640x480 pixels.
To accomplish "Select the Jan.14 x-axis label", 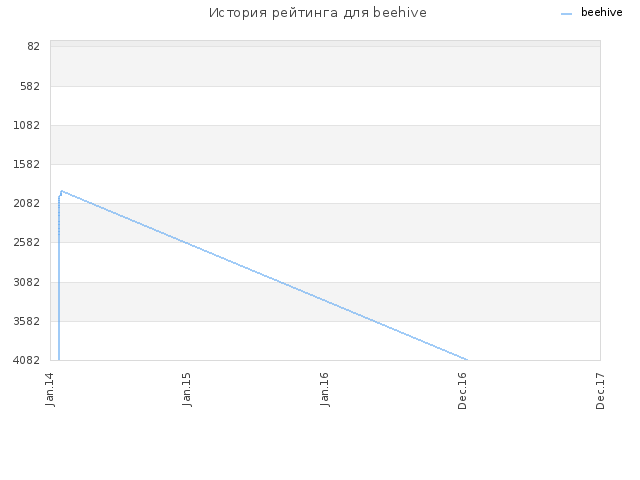I will 50,389.
